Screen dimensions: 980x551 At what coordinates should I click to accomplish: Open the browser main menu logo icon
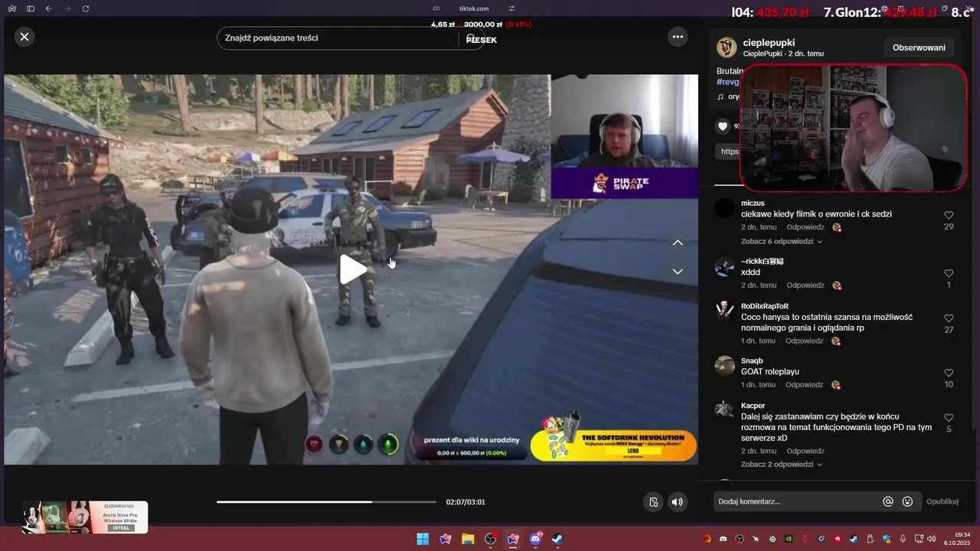point(11,8)
